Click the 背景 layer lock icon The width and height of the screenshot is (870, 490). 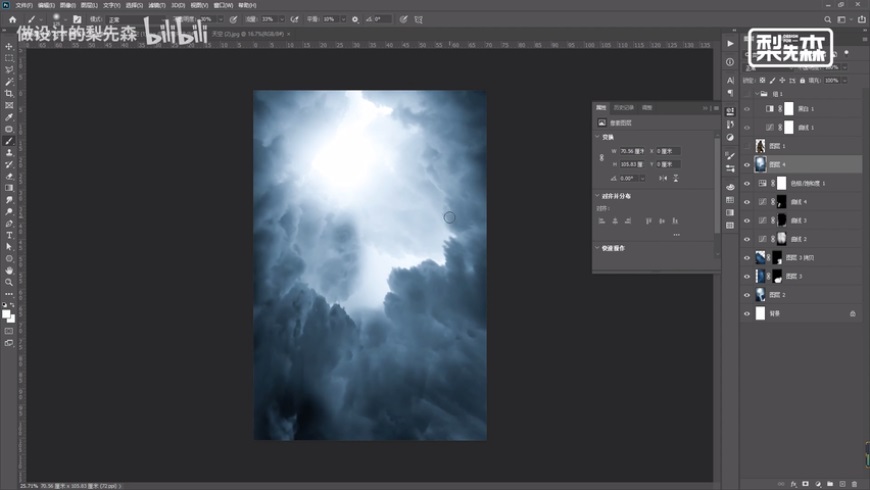pyautogui.click(x=853, y=314)
